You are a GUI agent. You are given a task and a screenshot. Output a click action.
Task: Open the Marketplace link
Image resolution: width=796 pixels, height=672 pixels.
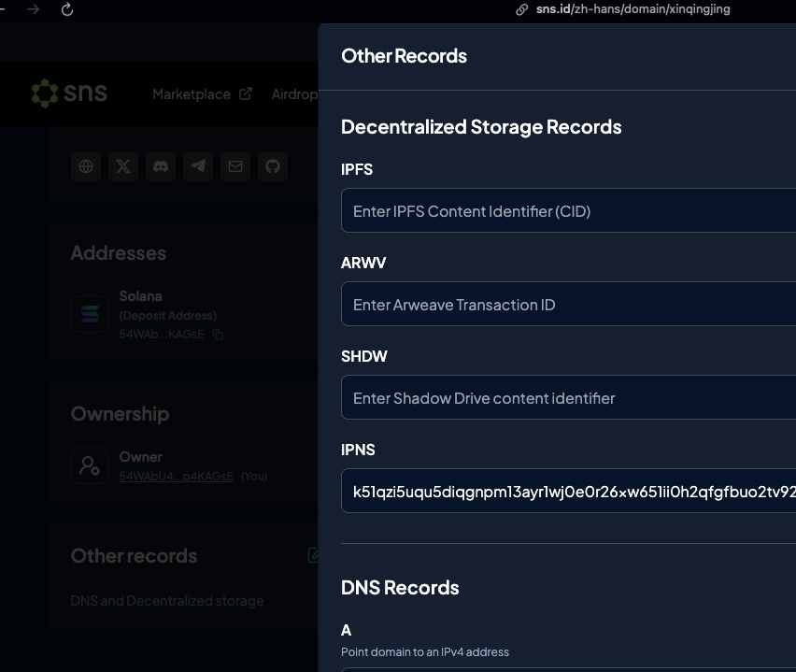pyautogui.click(x=192, y=94)
